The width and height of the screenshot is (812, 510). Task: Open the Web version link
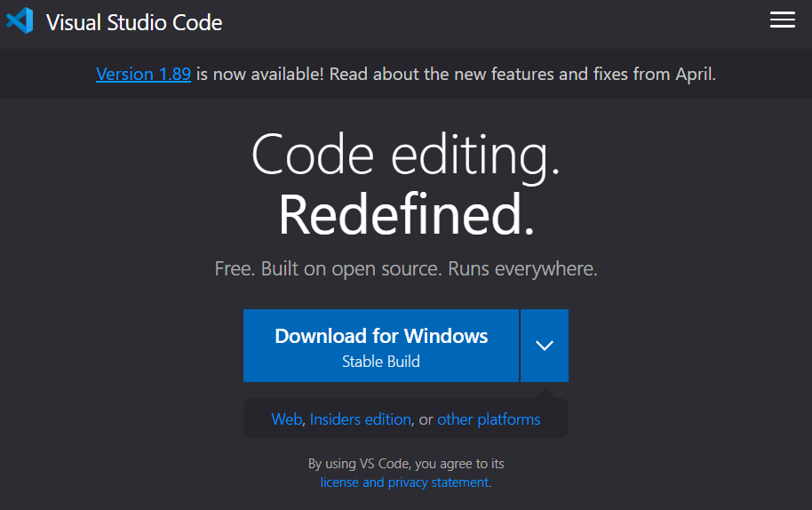pos(286,419)
